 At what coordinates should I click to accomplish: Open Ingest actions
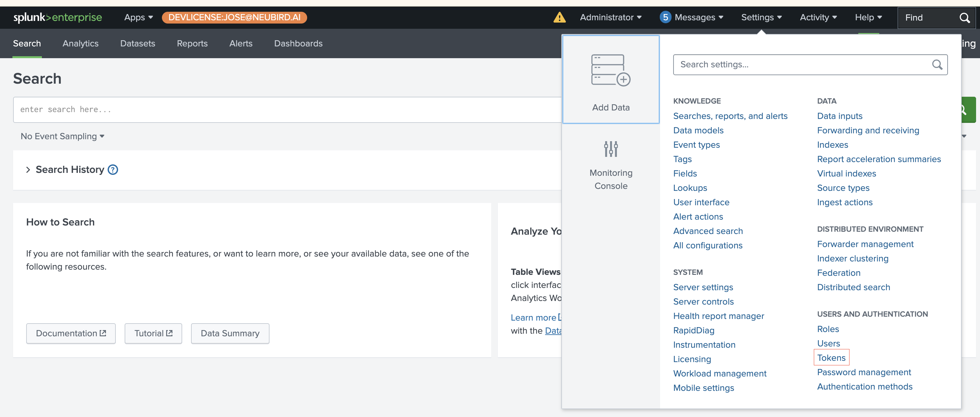coord(845,203)
